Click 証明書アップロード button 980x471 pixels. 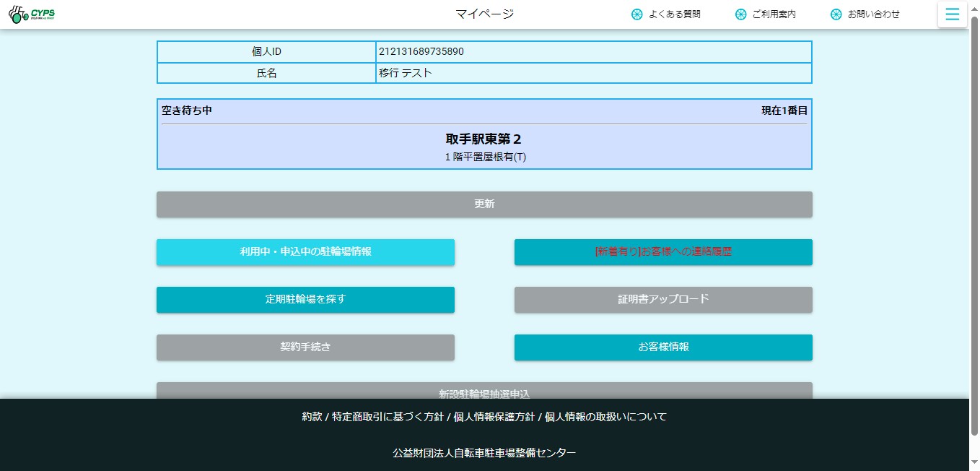pyautogui.click(x=663, y=300)
